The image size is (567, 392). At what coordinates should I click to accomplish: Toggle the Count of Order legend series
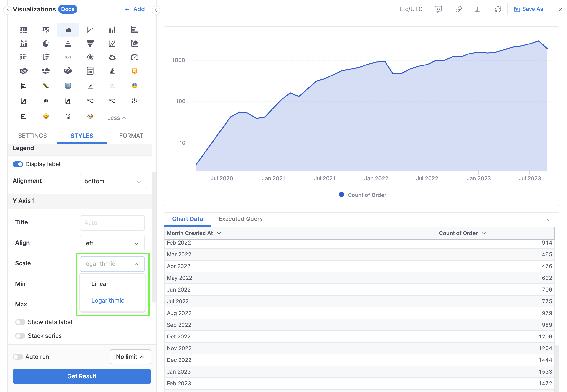coord(362,195)
